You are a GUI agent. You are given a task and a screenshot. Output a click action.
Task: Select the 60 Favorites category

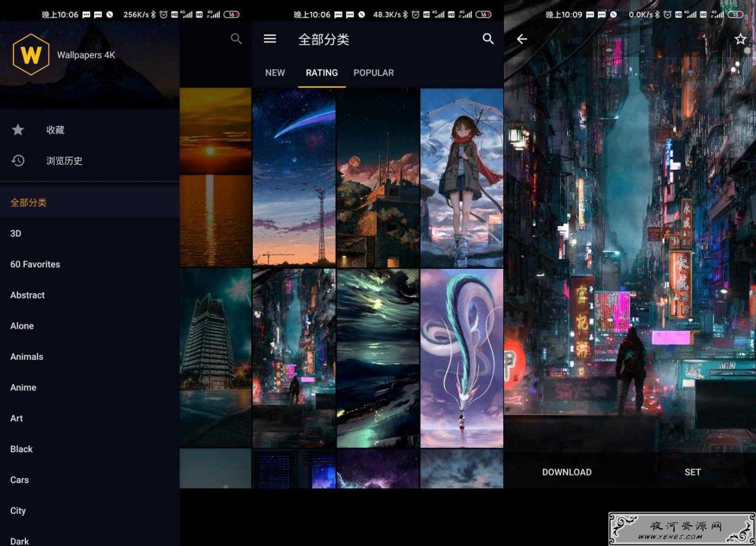pyautogui.click(x=90, y=264)
